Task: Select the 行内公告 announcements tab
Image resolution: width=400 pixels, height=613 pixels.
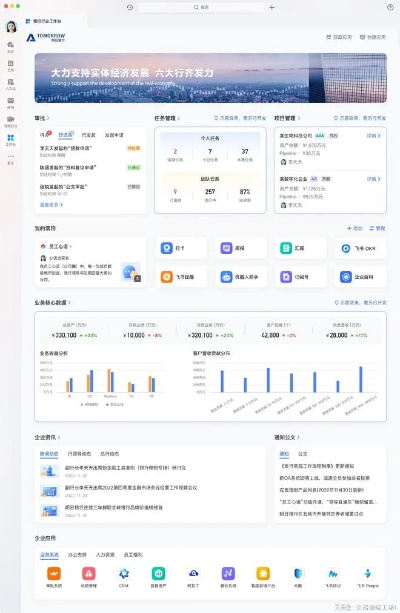Action: coord(79,454)
